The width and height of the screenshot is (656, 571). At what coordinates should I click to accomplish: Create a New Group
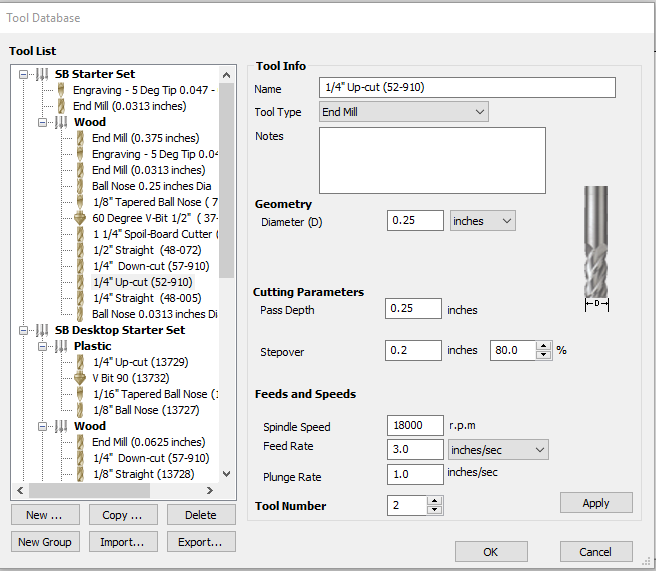click(45, 542)
